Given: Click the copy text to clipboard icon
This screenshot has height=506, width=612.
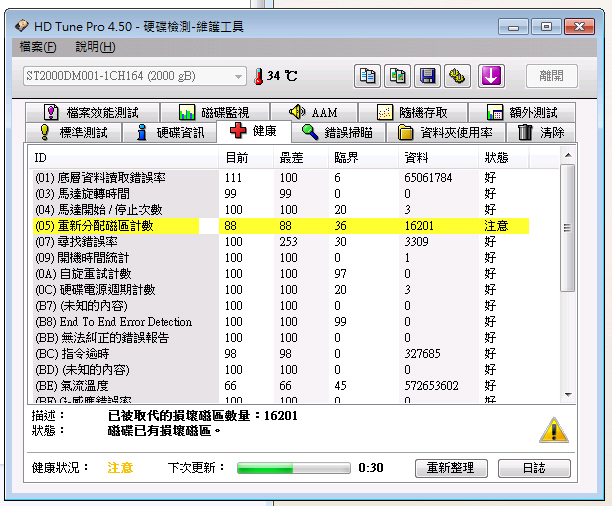Looking at the screenshot, I should coord(367,76).
